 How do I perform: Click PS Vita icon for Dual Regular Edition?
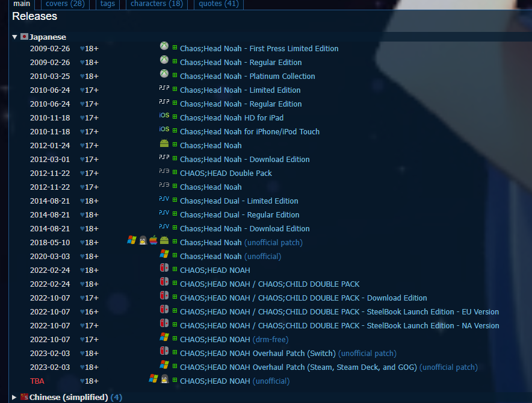point(164,213)
